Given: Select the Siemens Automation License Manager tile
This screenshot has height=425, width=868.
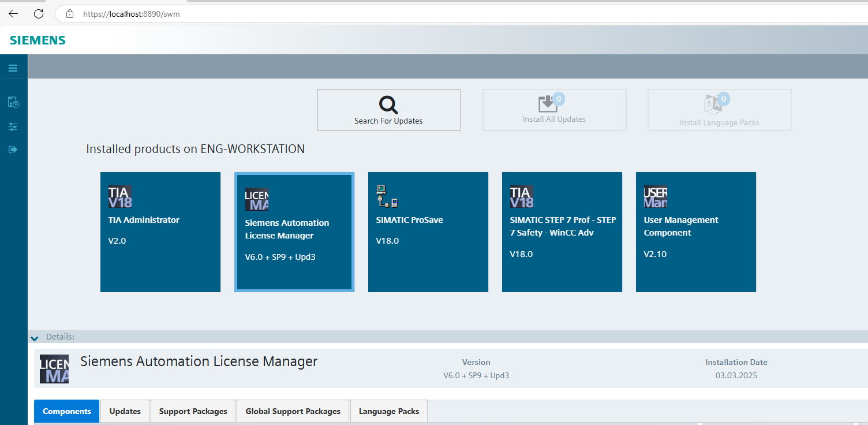Looking at the screenshot, I should [294, 232].
